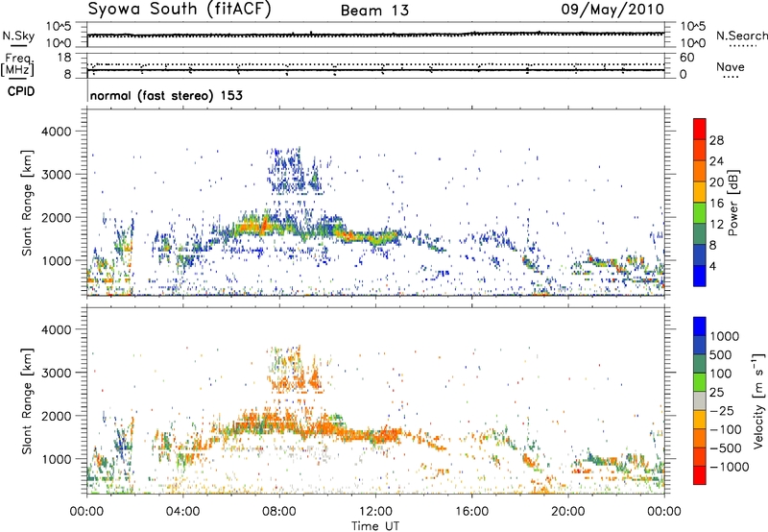Viewport: 768px width, 532px height.
Task: Click the '12:00' time axis tick
Action: click(x=375, y=512)
